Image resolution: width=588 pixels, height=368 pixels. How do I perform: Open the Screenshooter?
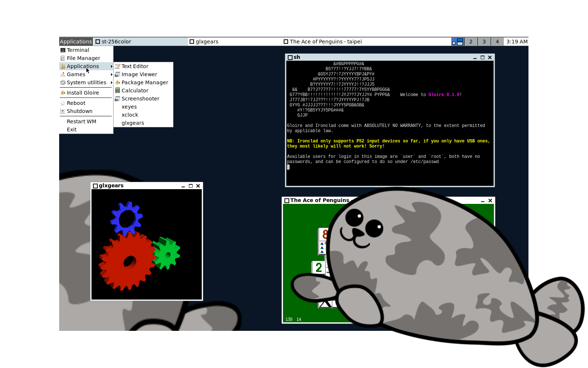(140, 98)
